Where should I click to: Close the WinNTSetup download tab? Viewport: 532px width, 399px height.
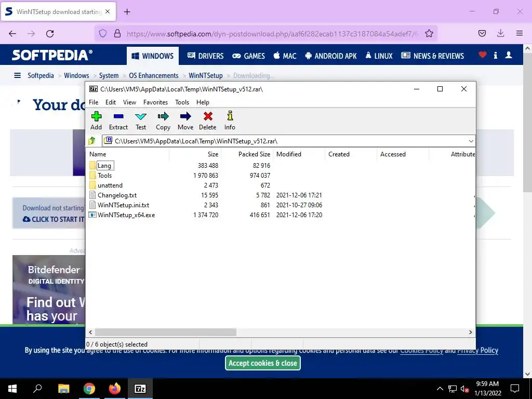click(x=108, y=11)
